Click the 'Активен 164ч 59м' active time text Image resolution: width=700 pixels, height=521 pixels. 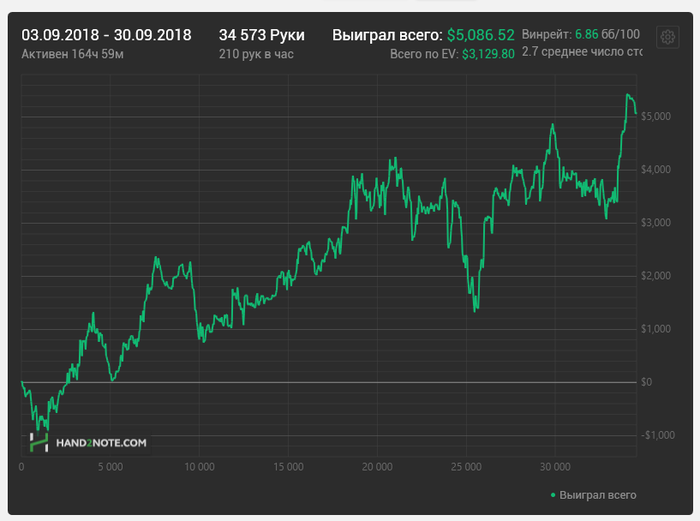(72, 54)
